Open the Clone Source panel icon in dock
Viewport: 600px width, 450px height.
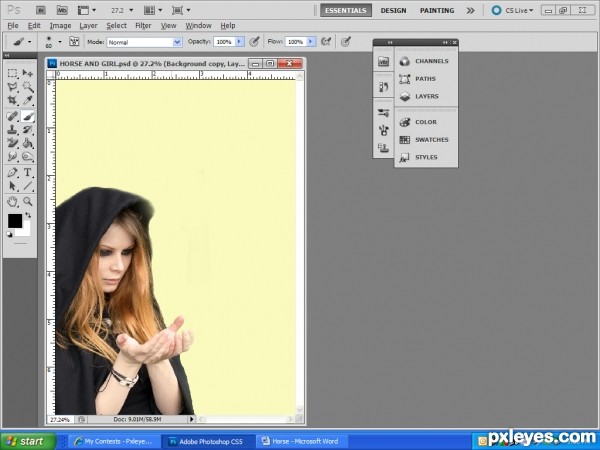pos(383,148)
